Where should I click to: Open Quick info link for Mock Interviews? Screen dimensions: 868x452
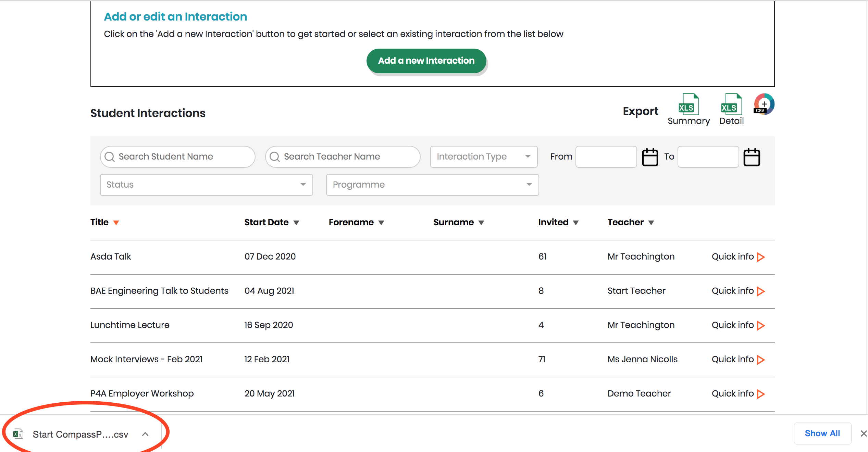pos(733,359)
